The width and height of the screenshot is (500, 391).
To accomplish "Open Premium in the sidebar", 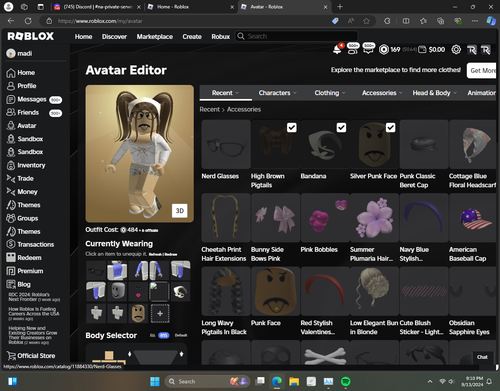I will pyautogui.click(x=25, y=271).
